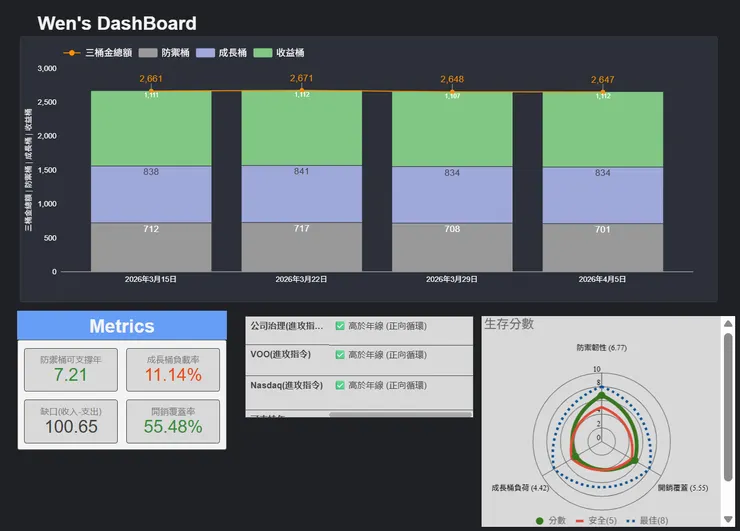Click the Wen's DashBoard title
This screenshot has height=531, width=740.
117,23
